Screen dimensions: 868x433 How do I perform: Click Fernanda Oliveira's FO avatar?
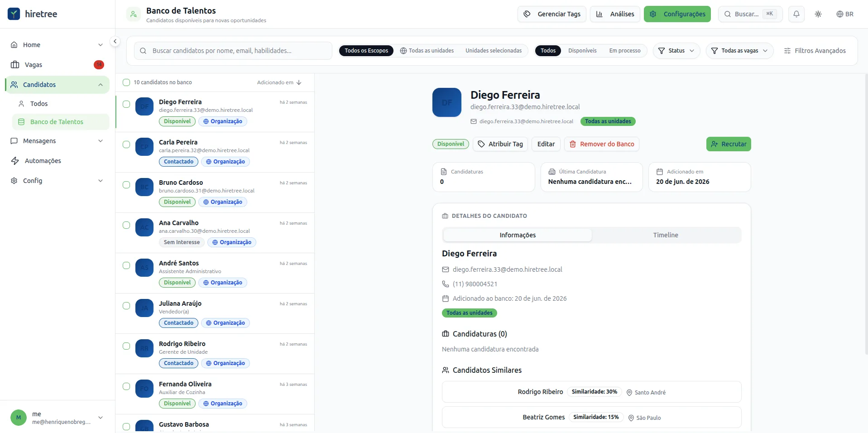[144, 389]
